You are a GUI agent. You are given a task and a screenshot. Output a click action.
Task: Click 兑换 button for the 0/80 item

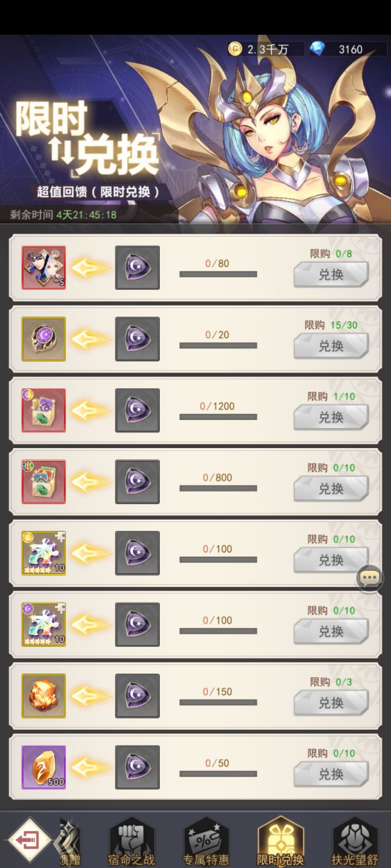pos(331,275)
